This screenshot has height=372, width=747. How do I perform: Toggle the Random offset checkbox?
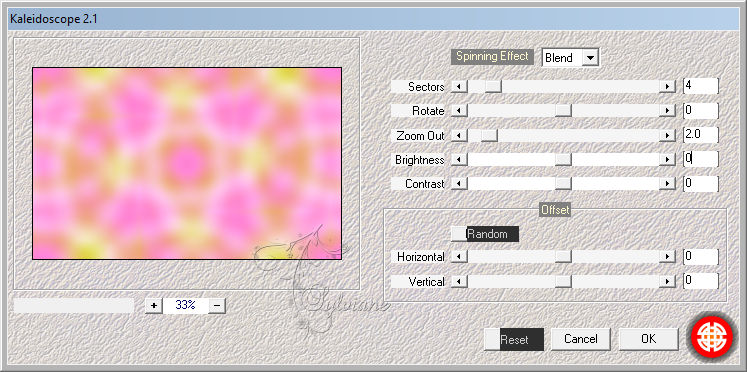tap(459, 234)
